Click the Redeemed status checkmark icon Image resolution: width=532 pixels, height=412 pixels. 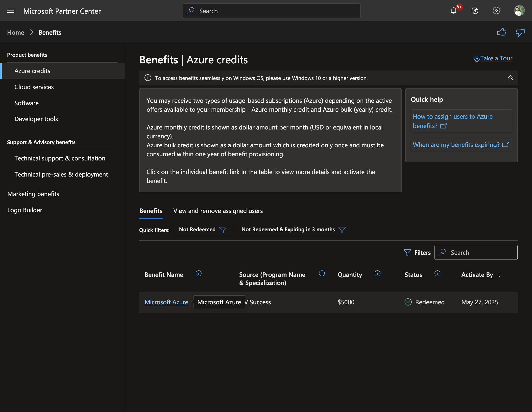tap(408, 302)
